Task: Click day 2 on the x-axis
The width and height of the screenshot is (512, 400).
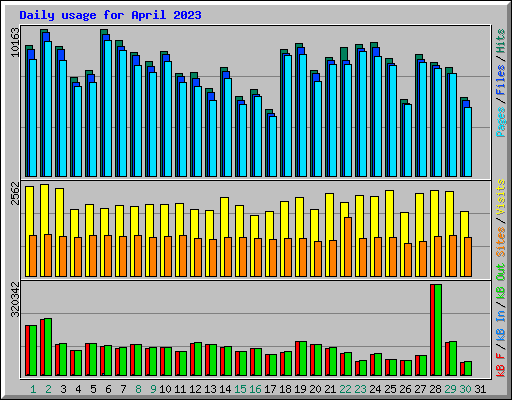Action: (x=48, y=389)
